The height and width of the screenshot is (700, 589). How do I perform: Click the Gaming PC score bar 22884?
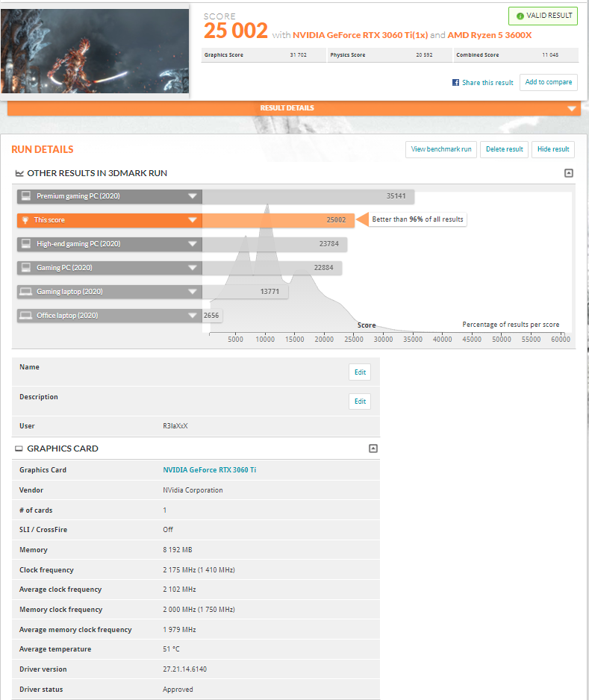click(272, 268)
